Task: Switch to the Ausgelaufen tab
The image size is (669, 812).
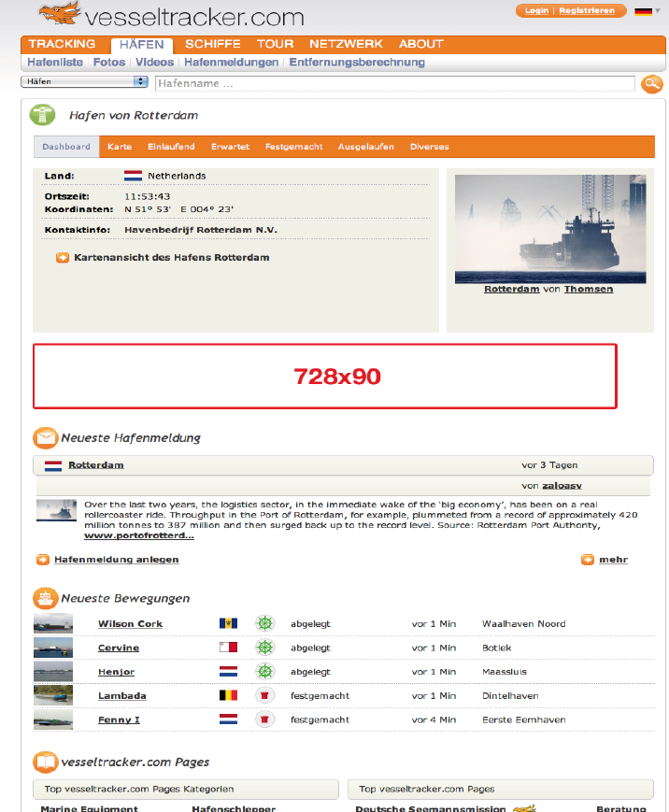Action: 366,147
